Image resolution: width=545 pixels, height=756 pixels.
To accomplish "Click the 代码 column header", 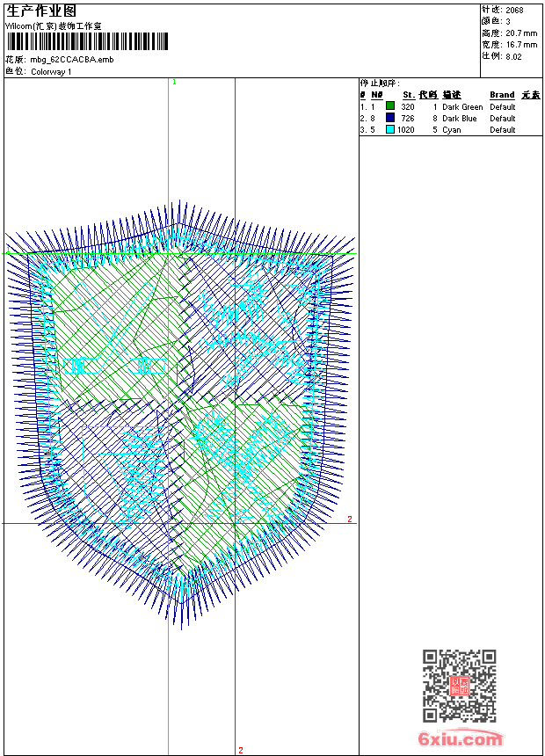I will [428, 95].
